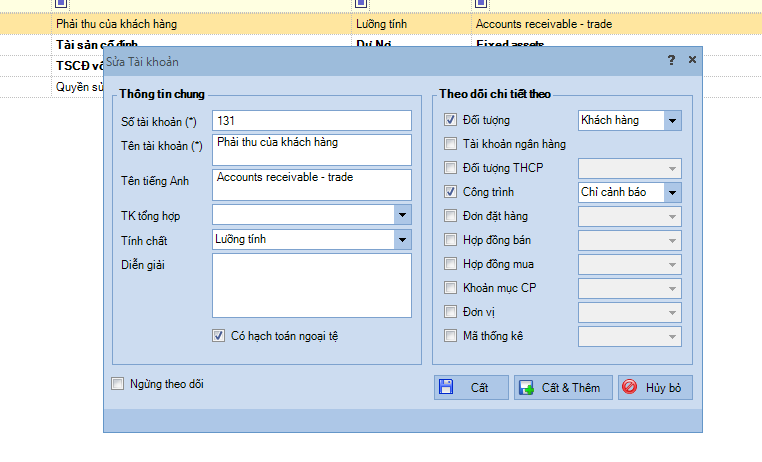The width and height of the screenshot is (762, 462).
Task: Cancel with the Hủy bỏ button
Action: [x=655, y=387]
